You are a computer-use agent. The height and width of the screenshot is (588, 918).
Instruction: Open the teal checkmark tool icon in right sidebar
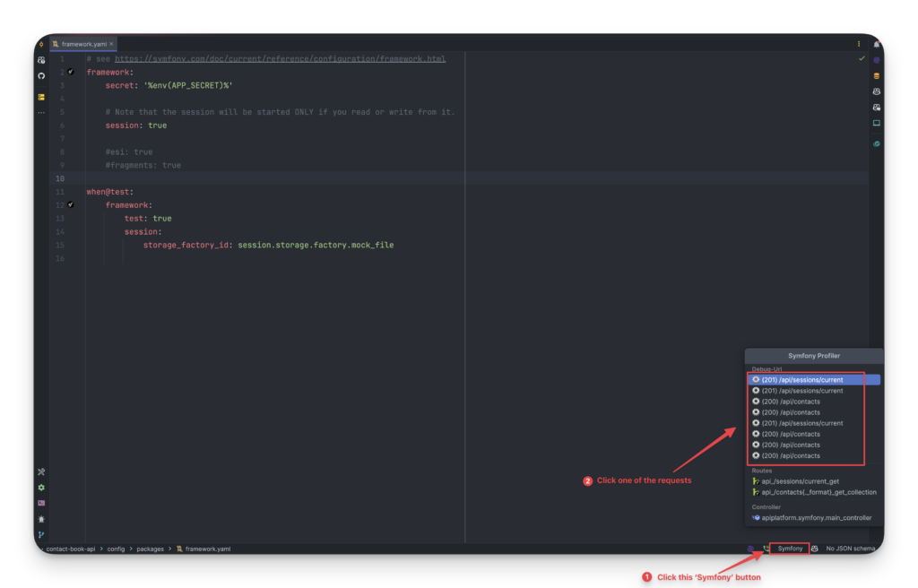tap(877, 144)
